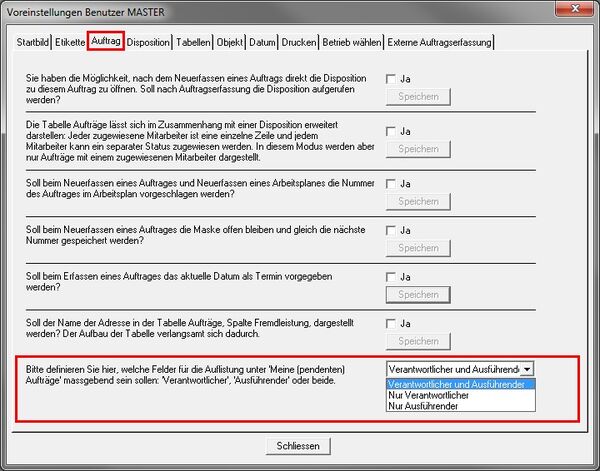Screen dimensions: 600x471
Task: Enable Ja for current date as Termin
Action: tap(392, 276)
